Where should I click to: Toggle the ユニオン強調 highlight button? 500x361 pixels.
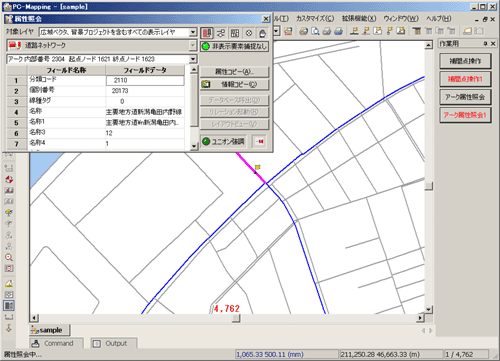click(x=223, y=141)
